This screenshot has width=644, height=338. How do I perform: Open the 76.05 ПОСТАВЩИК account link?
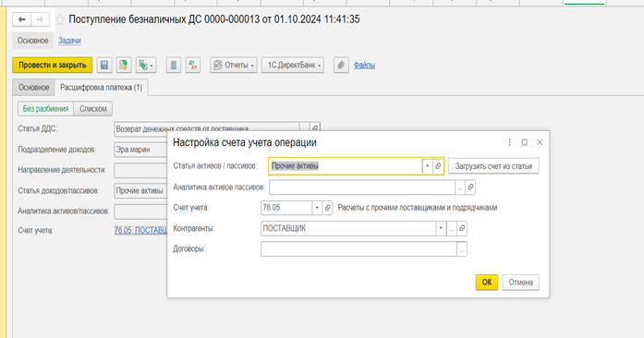tap(140, 230)
